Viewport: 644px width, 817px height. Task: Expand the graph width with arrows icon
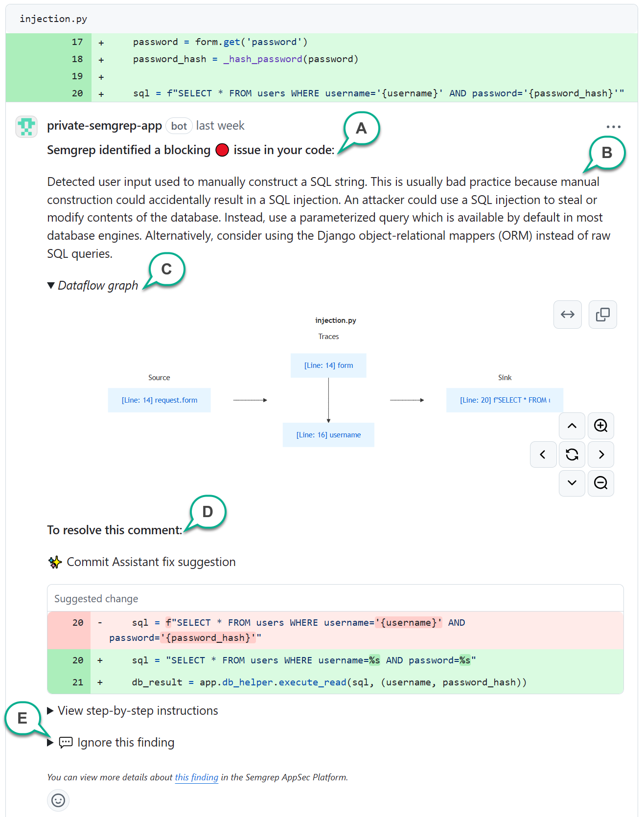click(x=567, y=315)
